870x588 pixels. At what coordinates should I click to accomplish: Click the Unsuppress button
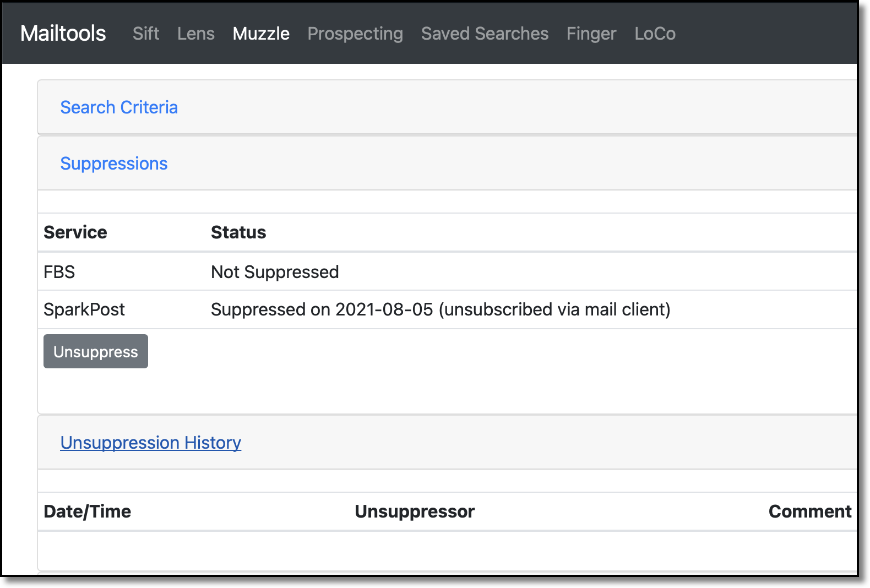[x=96, y=351]
